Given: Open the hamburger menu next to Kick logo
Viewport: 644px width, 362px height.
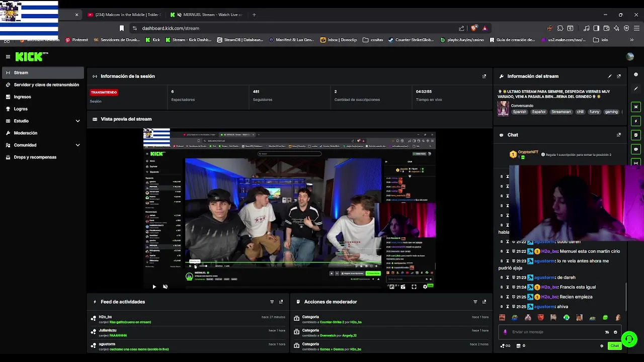Looking at the screenshot, I should 8,57.
